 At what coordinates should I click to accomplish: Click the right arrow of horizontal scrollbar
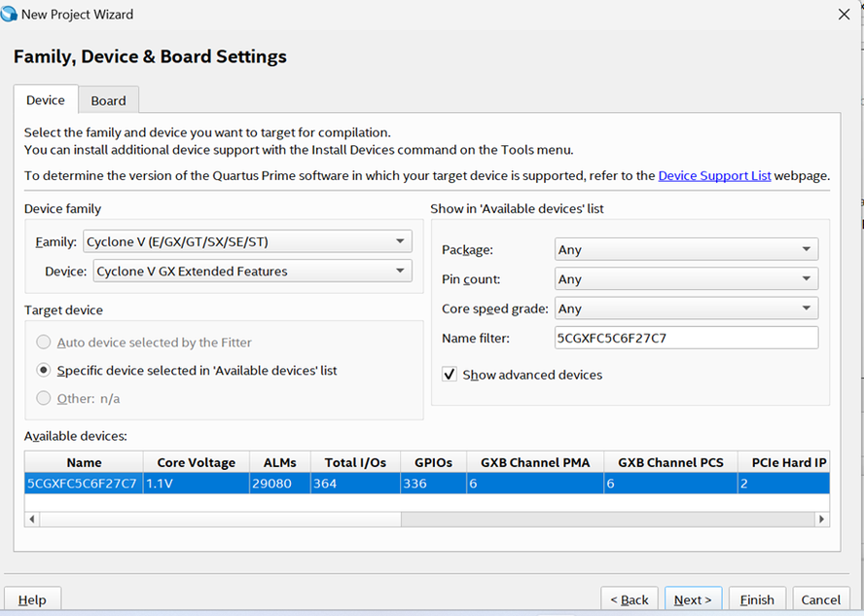pos(823,520)
